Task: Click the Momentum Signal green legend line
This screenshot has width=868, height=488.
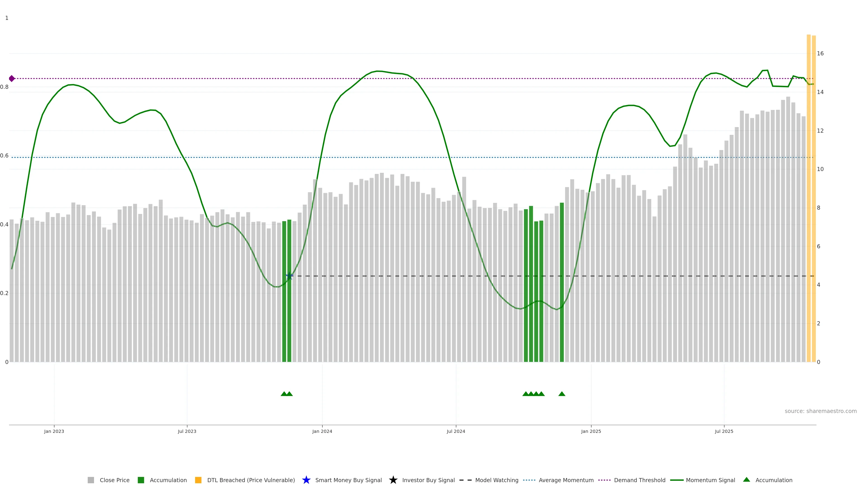Action: coord(677,480)
